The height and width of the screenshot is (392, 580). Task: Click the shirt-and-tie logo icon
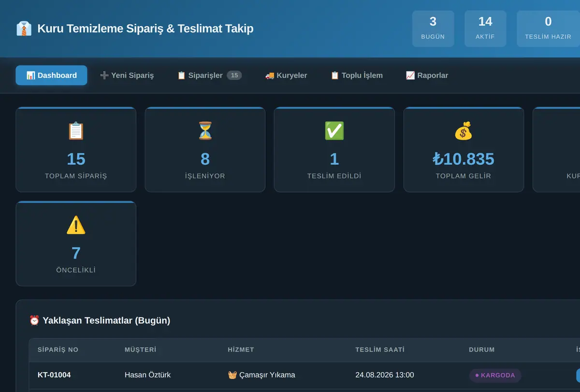[24, 29]
